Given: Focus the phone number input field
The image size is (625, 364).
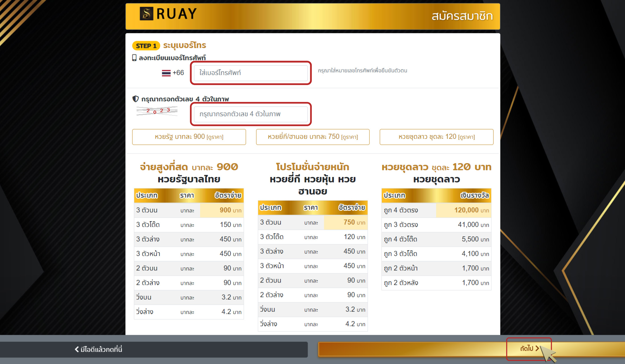Looking at the screenshot, I should click(x=251, y=73).
